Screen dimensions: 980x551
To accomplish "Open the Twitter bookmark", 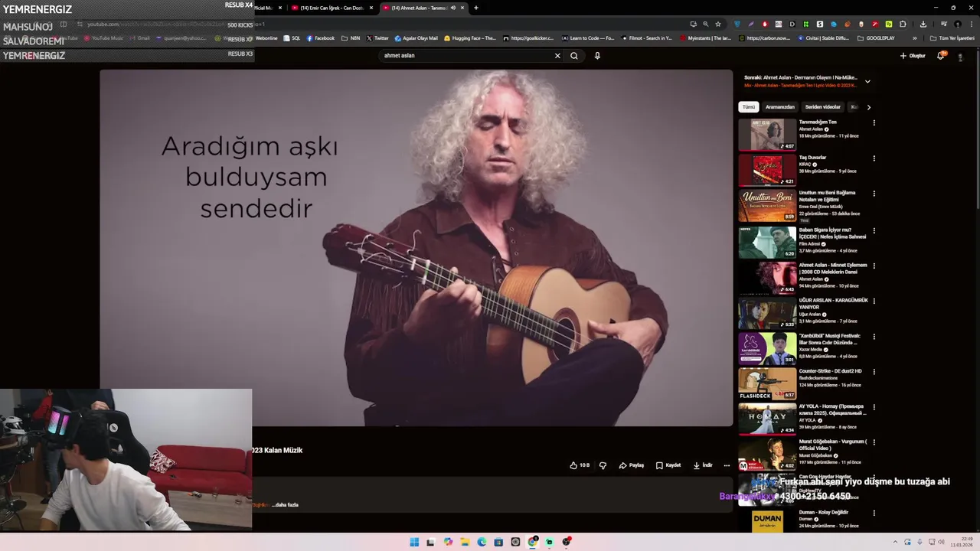I will pyautogui.click(x=377, y=38).
